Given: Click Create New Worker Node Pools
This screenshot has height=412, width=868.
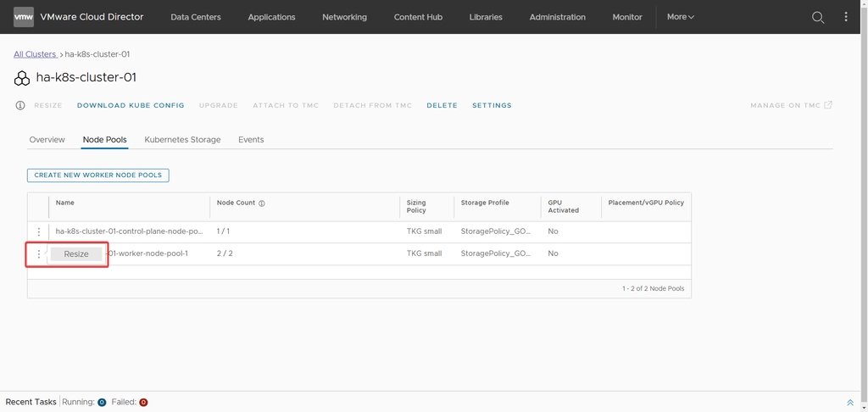Looking at the screenshot, I should coord(98,175).
